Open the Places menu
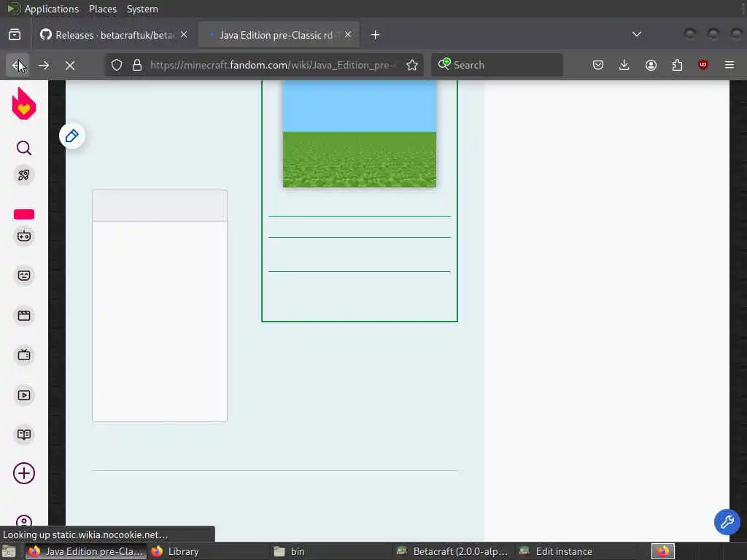747x560 pixels. pos(103,9)
